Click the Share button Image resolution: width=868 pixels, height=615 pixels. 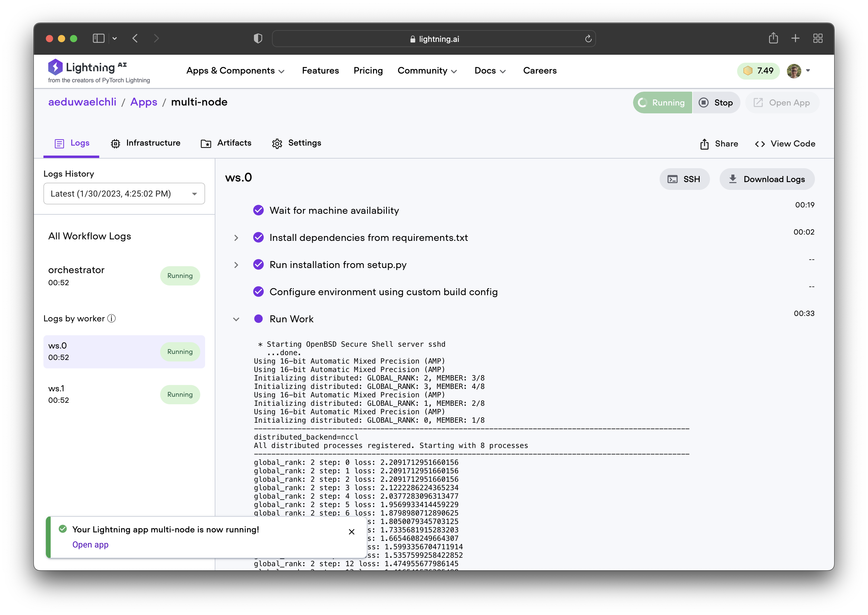coord(719,144)
